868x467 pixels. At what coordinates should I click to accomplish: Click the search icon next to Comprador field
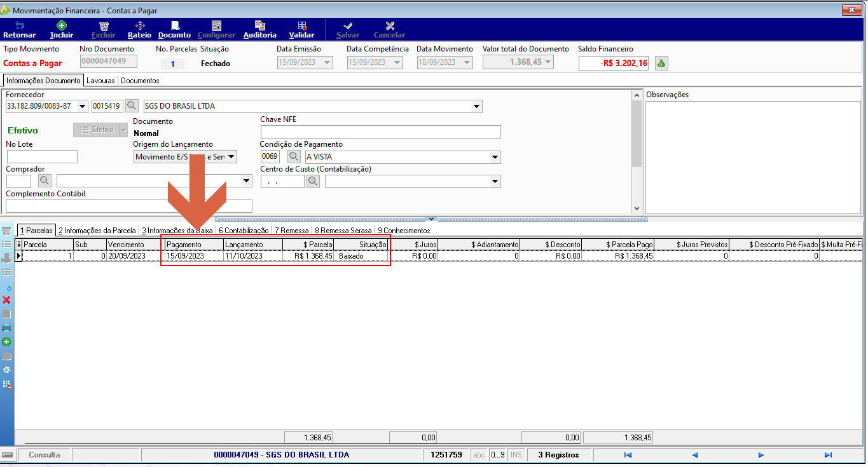pyautogui.click(x=45, y=181)
